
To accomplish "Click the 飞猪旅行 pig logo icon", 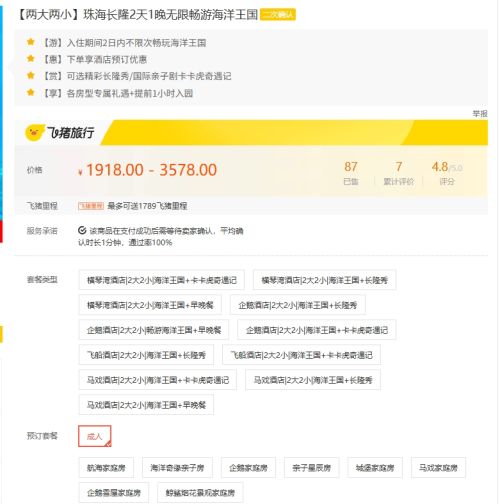I will pyautogui.click(x=35, y=132).
